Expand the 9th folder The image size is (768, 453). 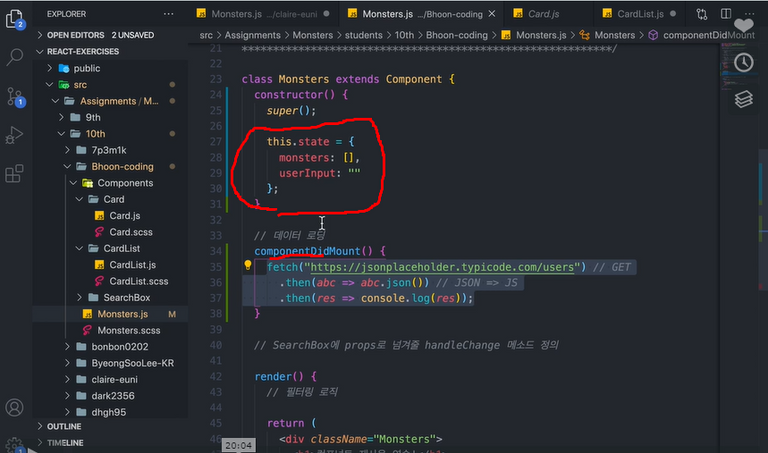click(x=110, y=118)
